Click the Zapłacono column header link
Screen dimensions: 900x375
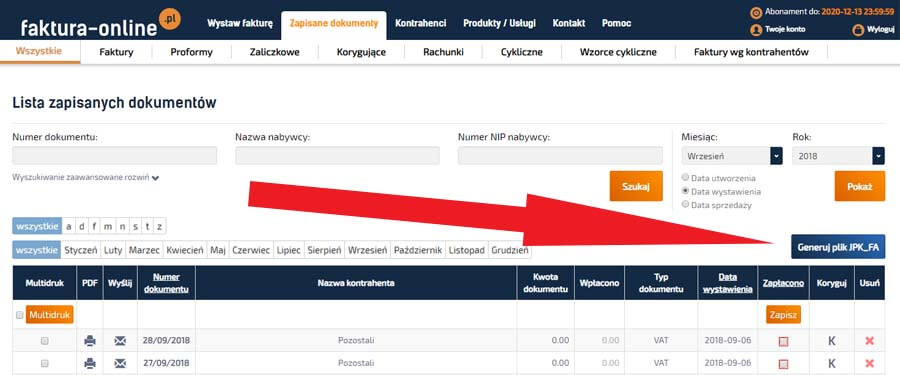[x=783, y=283]
